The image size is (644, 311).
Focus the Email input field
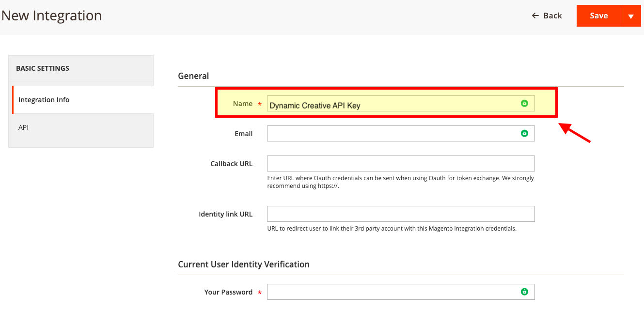401,133
